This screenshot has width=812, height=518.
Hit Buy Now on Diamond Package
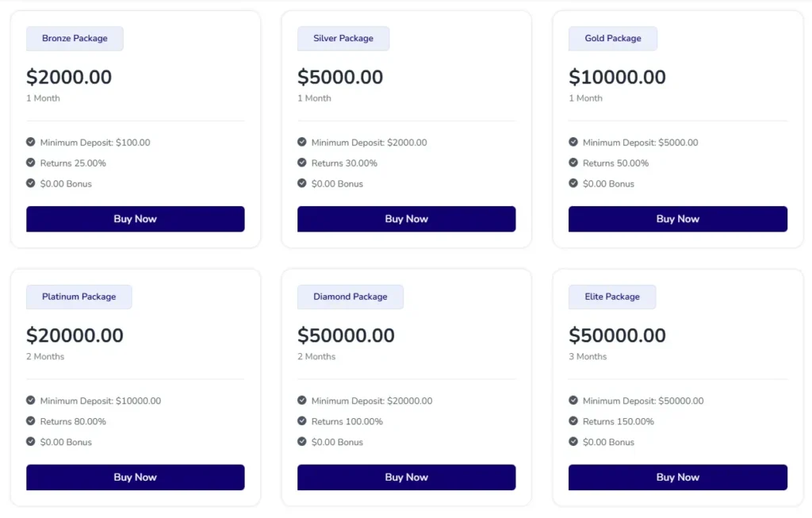point(406,478)
